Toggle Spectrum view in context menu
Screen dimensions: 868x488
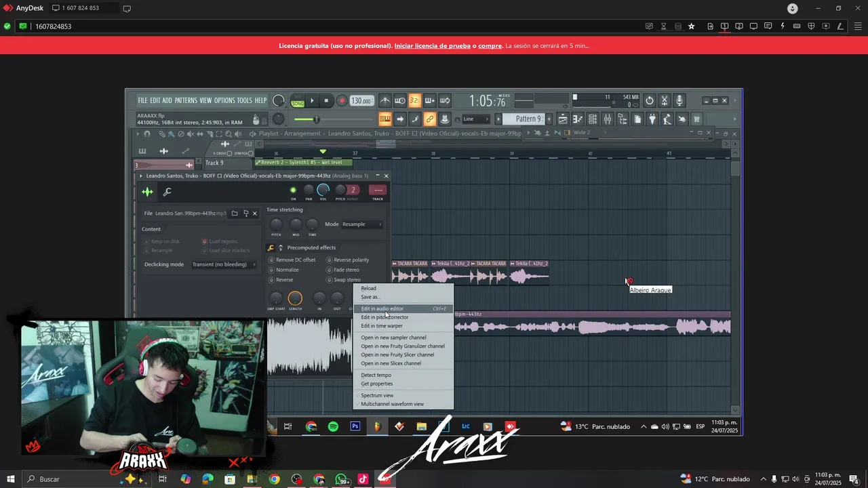403,395
